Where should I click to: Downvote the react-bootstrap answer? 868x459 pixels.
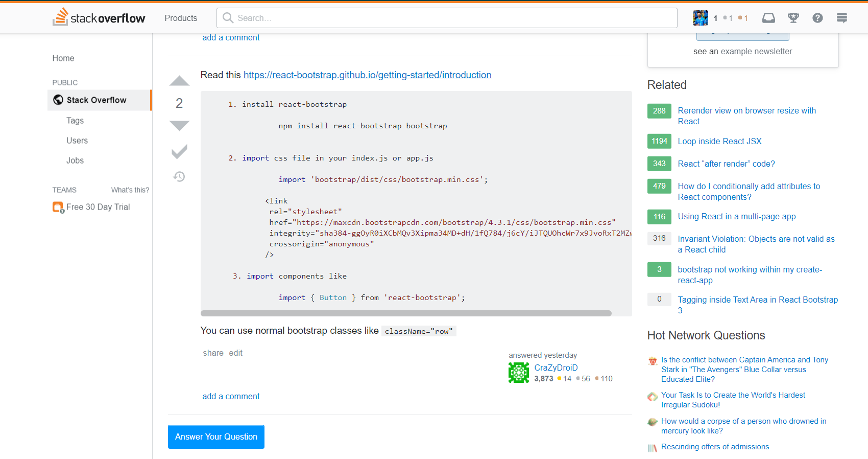(x=179, y=125)
